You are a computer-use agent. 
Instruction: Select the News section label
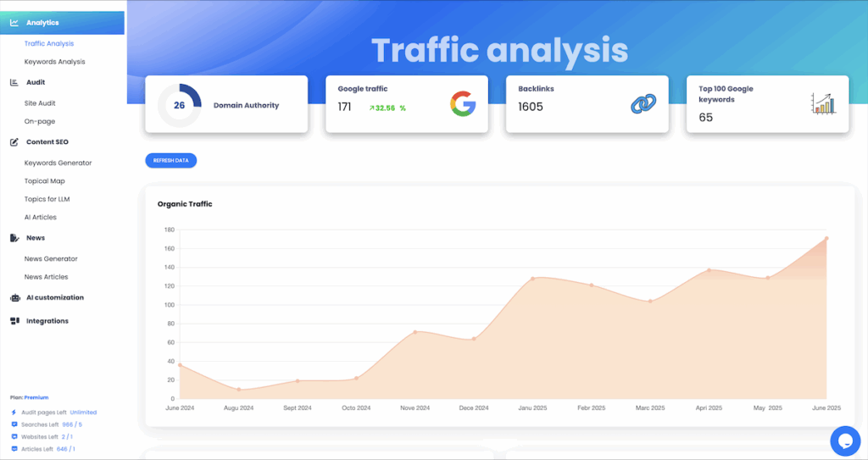(36, 238)
